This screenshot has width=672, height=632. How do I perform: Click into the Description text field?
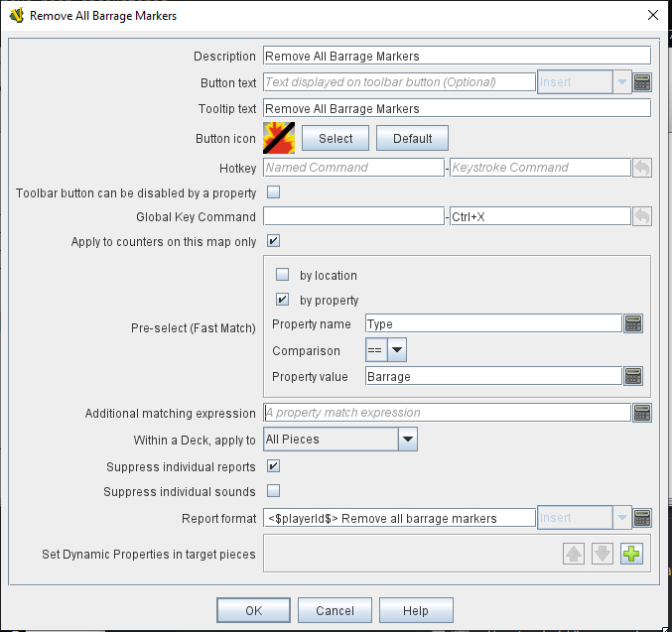[x=456, y=57]
